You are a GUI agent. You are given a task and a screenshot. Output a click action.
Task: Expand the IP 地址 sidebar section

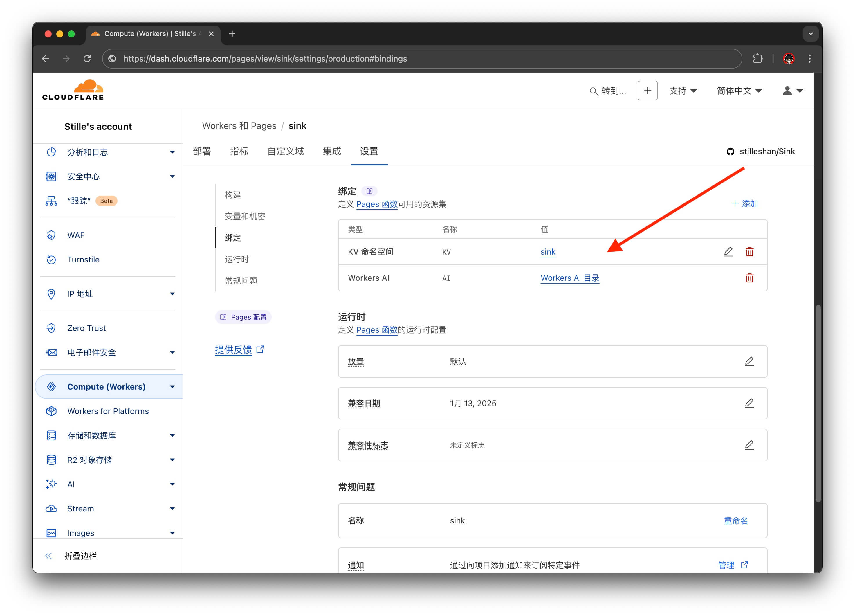click(x=172, y=294)
